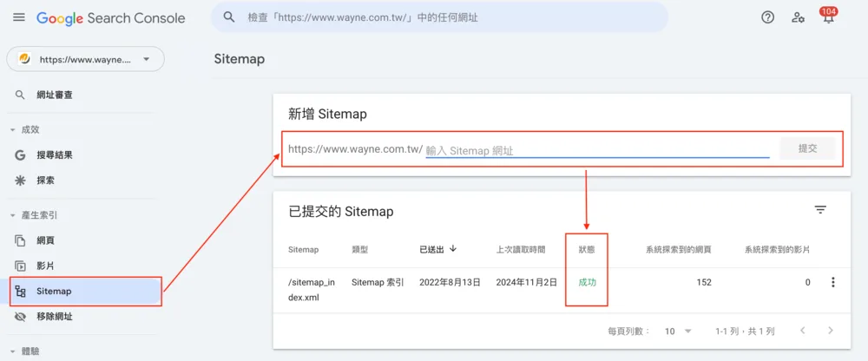Viewport: 868px width, 361px height.
Task: Click the 152 discovered pages value
Action: point(704,282)
